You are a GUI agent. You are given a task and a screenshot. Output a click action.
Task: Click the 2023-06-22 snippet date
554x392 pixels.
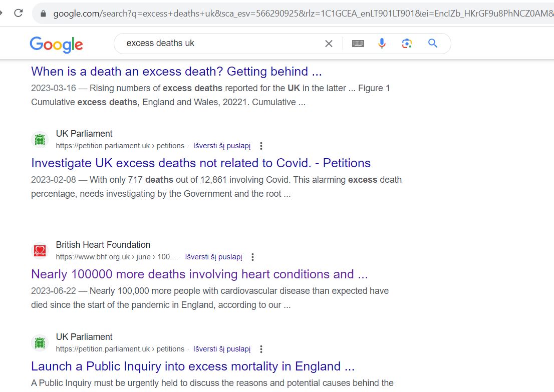point(54,291)
